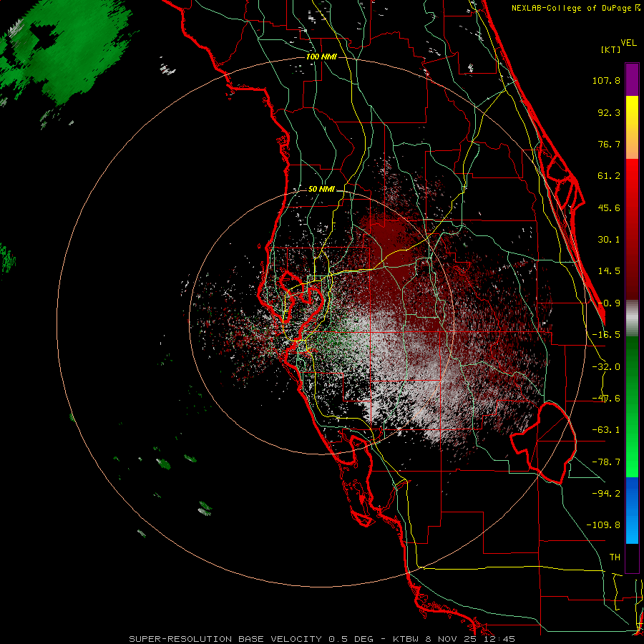This screenshot has height=644, width=644.
Task: Pick the green segment of velocity color bar
Action: (632, 406)
